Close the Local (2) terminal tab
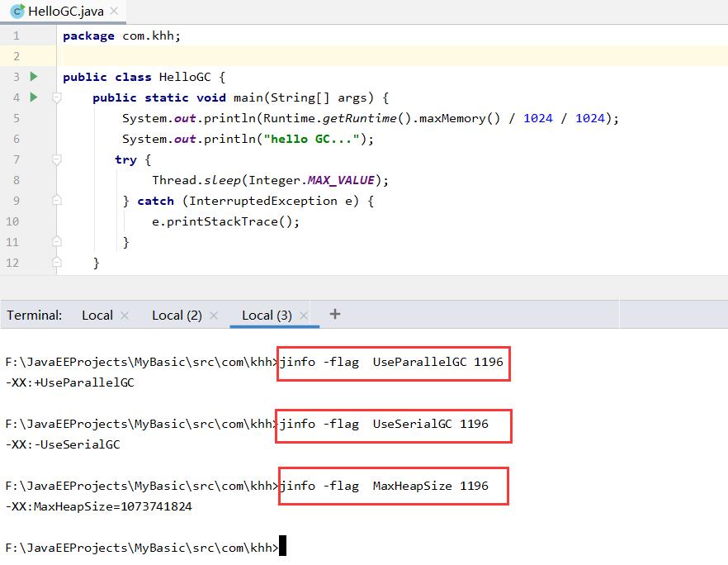This screenshot has height=565, width=728. (214, 316)
